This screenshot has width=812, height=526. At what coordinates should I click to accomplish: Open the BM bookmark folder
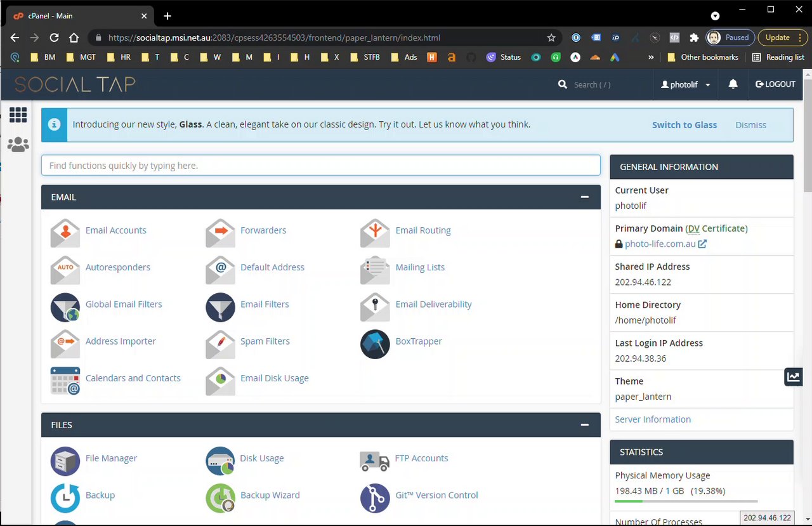click(x=43, y=57)
